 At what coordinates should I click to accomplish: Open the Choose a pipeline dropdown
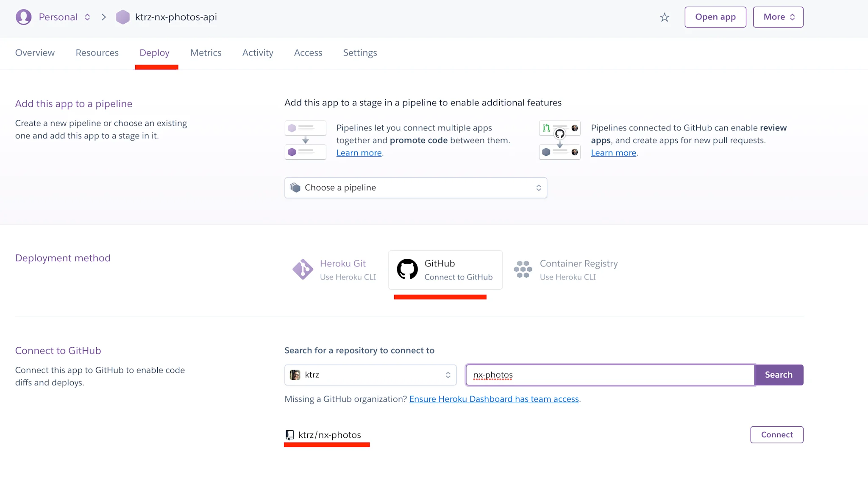pyautogui.click(x=416, y=188)
